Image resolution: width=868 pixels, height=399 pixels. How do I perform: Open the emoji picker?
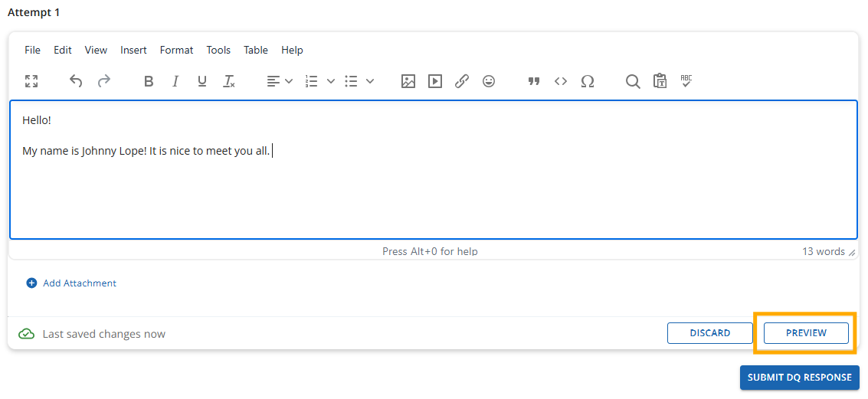point(489,81)
